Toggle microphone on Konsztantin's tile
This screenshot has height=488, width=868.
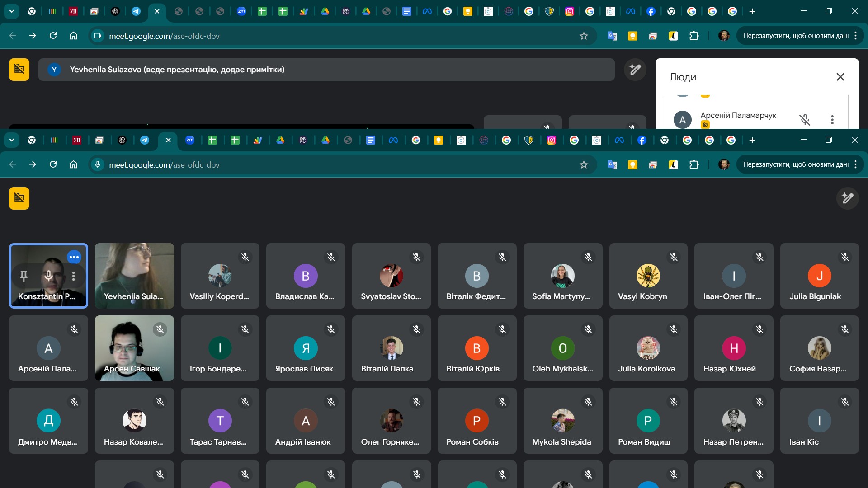point(48,276)
